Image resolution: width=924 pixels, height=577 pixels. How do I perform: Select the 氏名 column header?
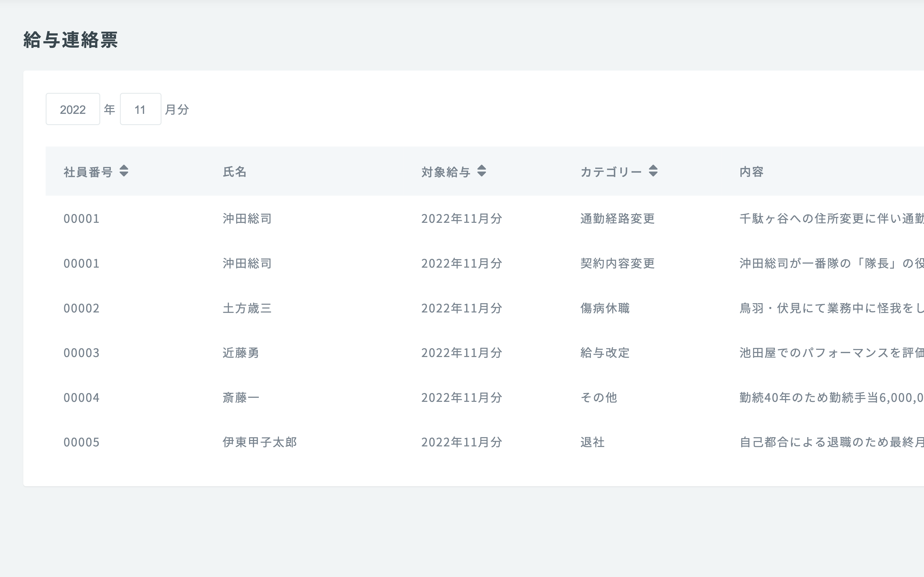click(234, 172)
